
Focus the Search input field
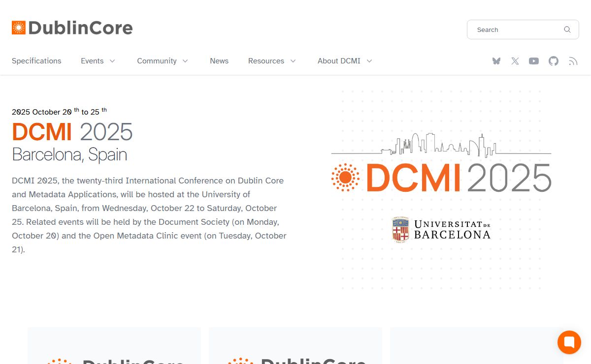pyautogui.click(x=523, y=30)
